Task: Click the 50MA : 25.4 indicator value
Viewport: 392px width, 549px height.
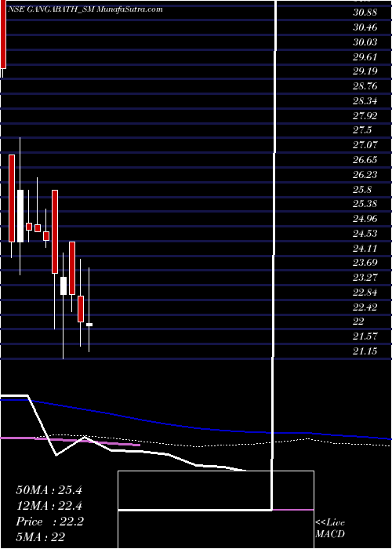Action: pyautogui.click(x=49, y=490)
